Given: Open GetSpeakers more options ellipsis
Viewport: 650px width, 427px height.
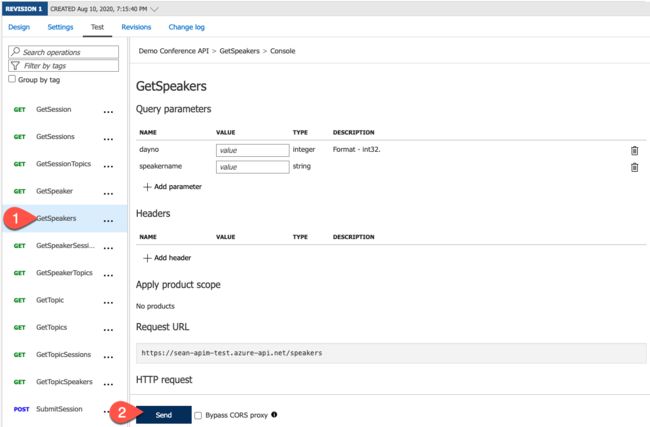Looking at the screenshot, I should 108,221.
